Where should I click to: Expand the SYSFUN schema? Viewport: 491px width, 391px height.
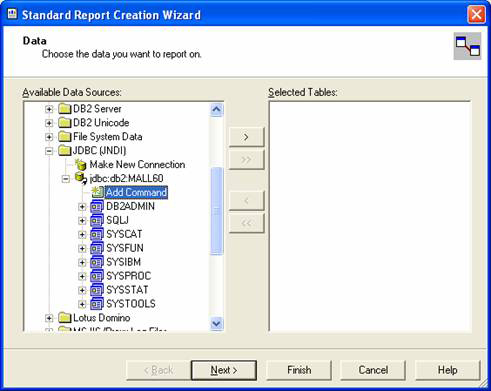click(x=82, y=249)
